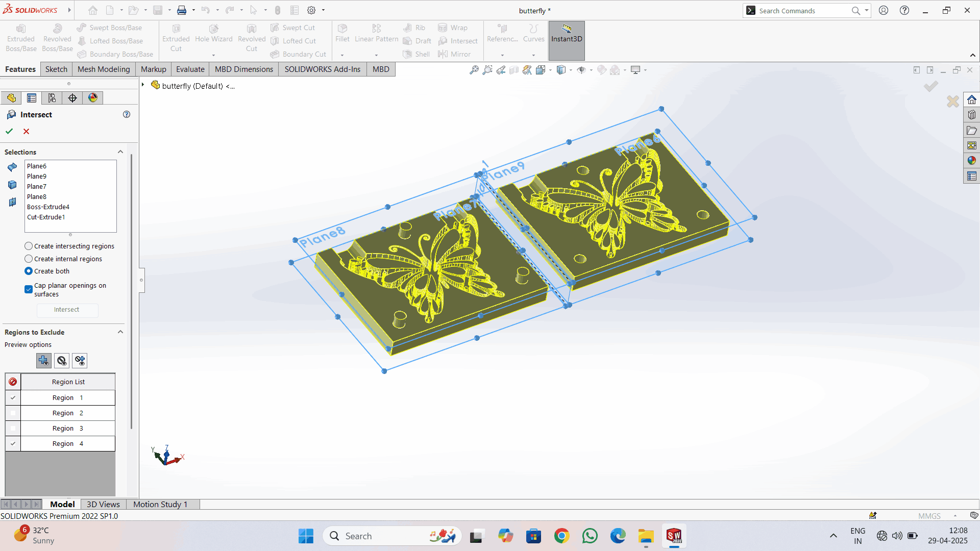
Task: Switch to MBD Dimensions tab
Action: point(244,69)
